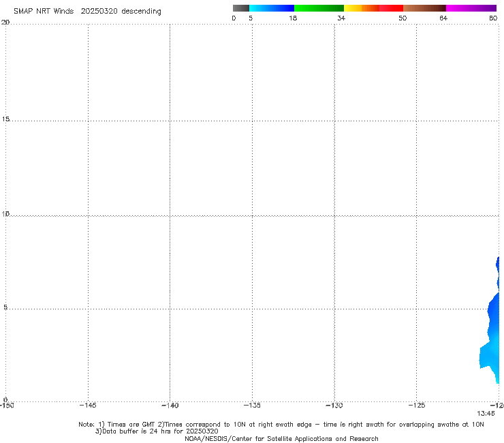Click the color bar label '50'
Image resolution: width=504 pixels, height=443 pixels.
click(x=403, y=18)
